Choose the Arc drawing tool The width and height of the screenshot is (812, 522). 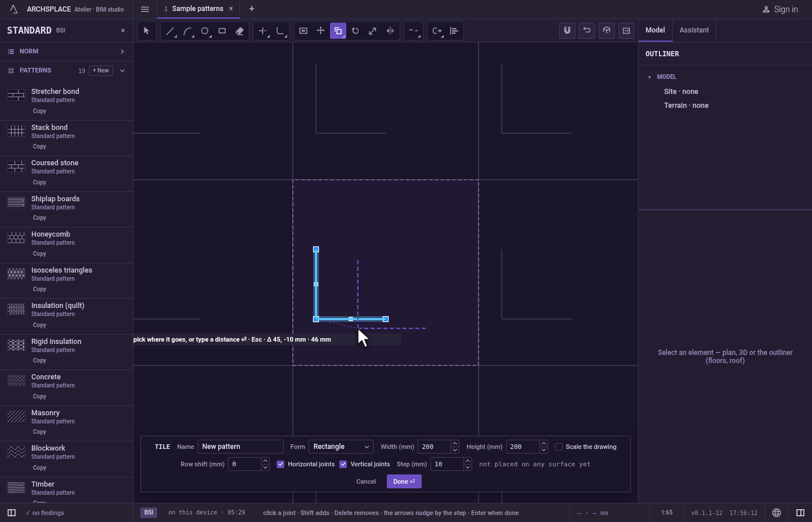point(187,31)
